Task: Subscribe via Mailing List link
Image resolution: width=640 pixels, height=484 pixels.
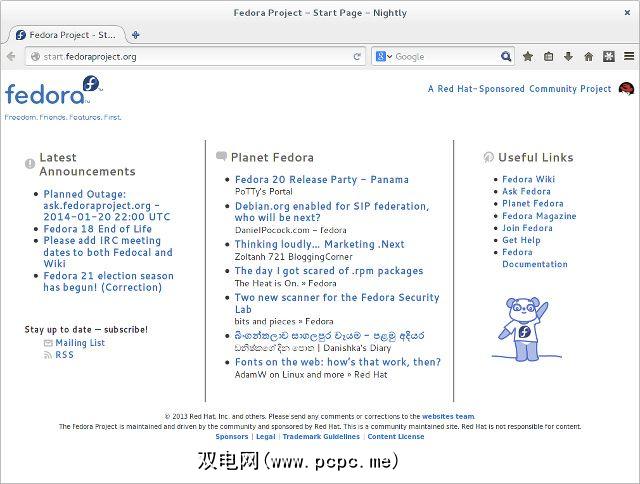Action: click(80, 343)
